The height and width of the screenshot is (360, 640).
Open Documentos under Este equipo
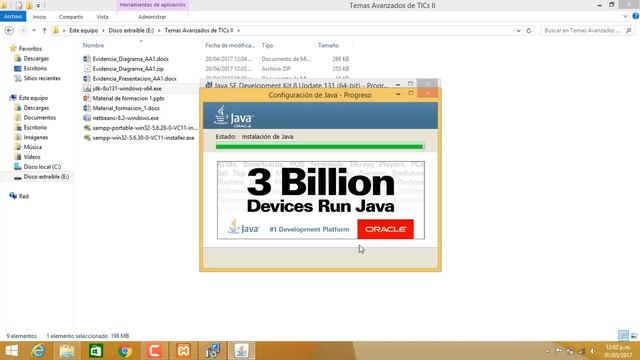pos(40,118)
